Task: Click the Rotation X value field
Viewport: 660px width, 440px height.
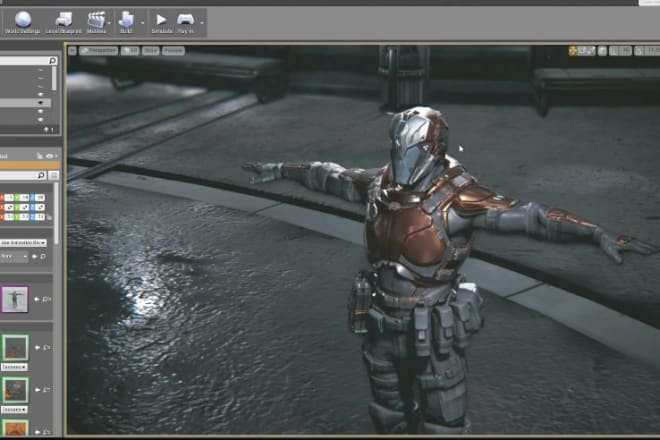Action: click(9, 207)
